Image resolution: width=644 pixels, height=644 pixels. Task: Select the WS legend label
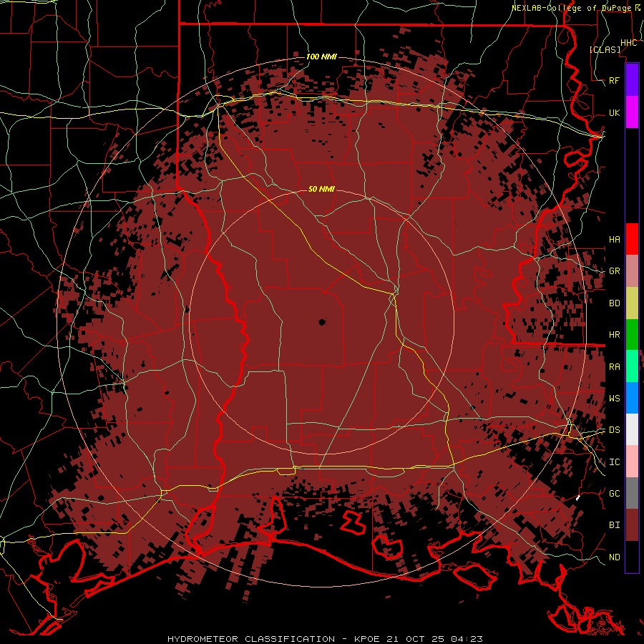(x=614, y=399)
